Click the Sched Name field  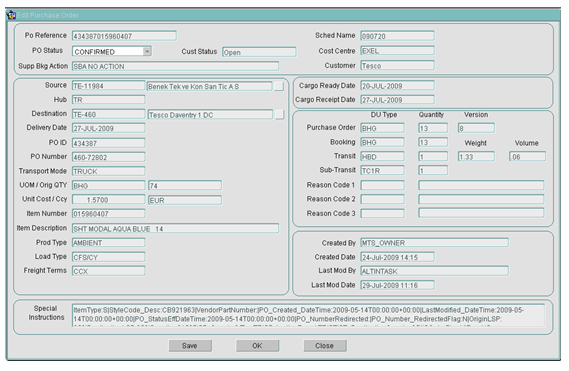click(x=397, y=36)
